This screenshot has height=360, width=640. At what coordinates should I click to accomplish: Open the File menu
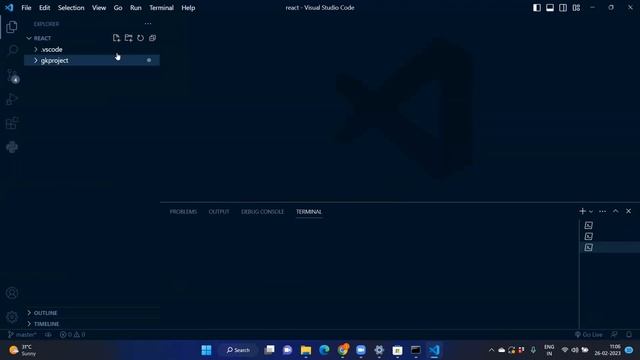tap(26, 8)
